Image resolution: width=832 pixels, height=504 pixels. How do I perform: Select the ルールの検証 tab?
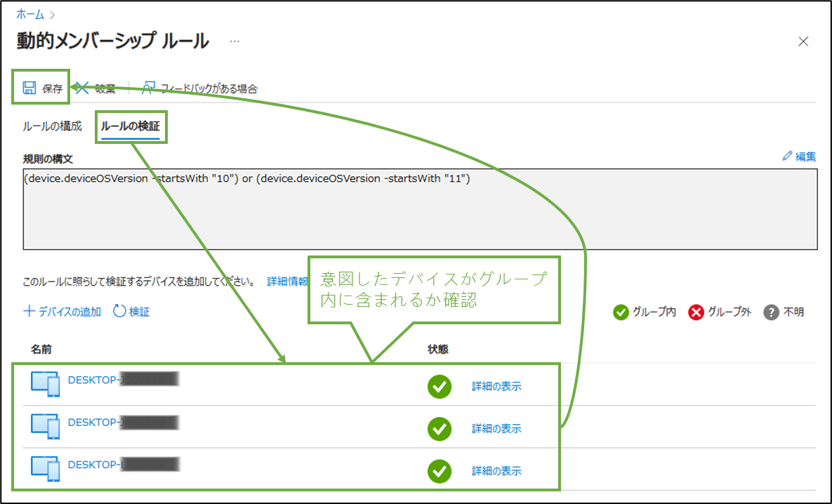pos(131,126)
